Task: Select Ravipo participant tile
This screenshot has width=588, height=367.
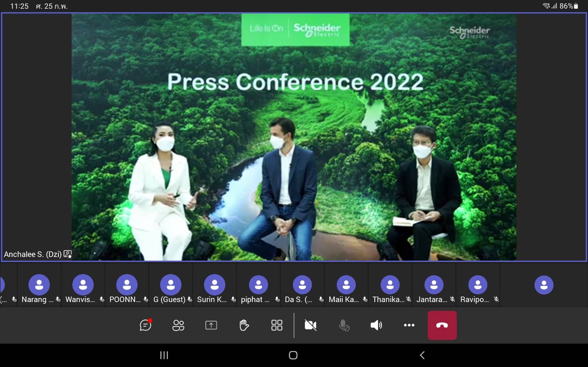Action: (478, 285)
